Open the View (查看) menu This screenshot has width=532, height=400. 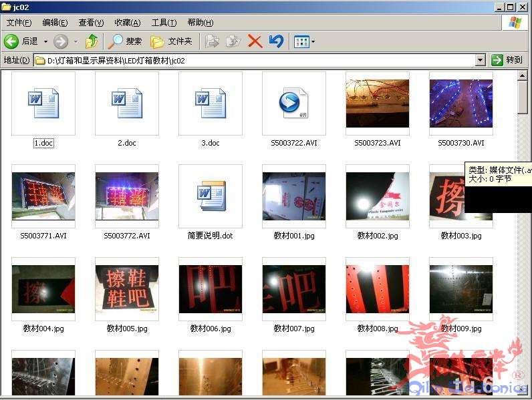tap(91, 23)
